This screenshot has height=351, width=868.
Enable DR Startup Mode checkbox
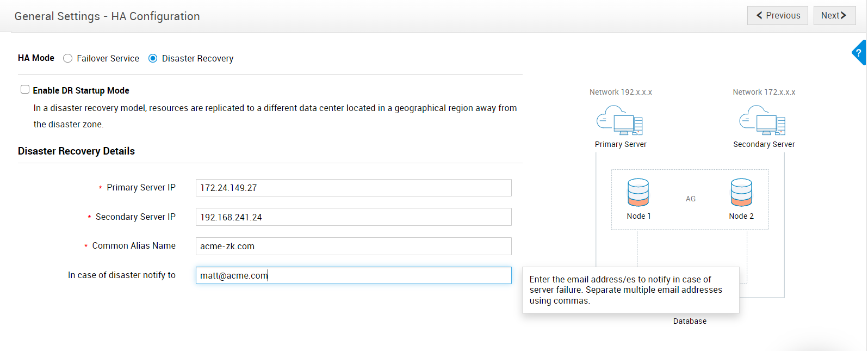[x=25, y=90]
